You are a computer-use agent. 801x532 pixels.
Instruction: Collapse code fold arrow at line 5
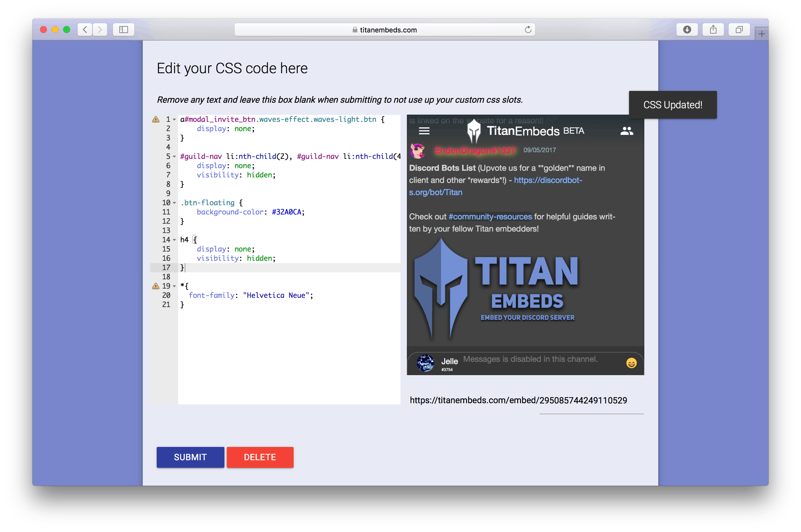click(x=174, y=157)
